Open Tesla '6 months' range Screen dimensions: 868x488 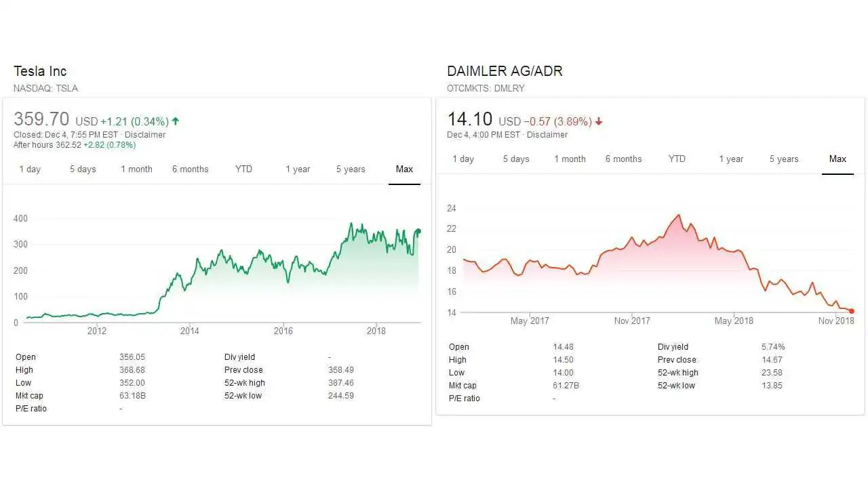[190, 169]
